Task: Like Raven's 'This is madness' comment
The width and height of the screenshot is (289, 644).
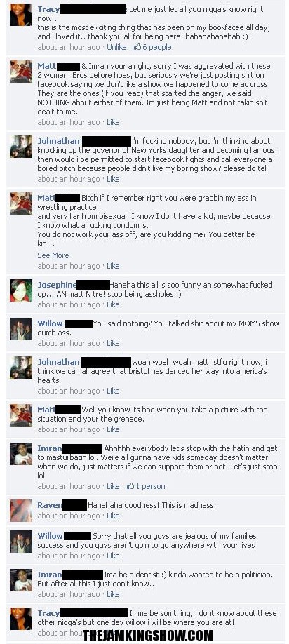Action: pos(113,516)
